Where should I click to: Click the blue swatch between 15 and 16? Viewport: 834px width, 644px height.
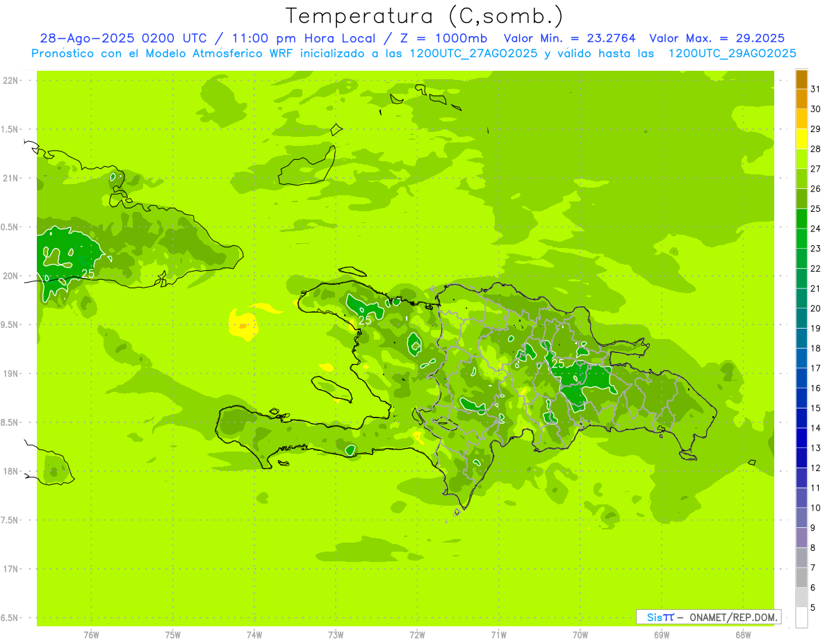coord(801,398)
